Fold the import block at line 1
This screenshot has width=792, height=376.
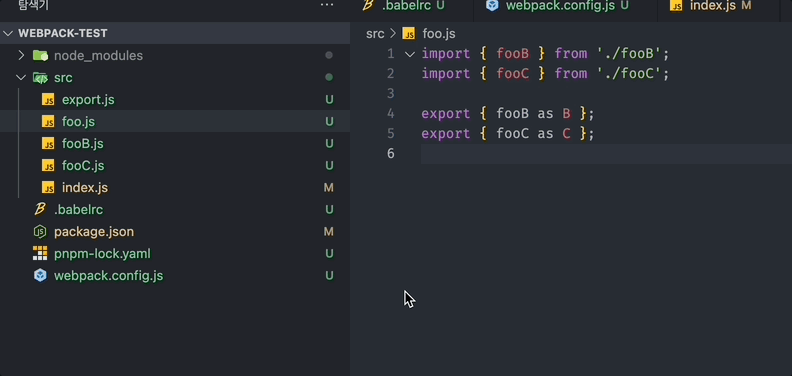(x=410, y=54)
